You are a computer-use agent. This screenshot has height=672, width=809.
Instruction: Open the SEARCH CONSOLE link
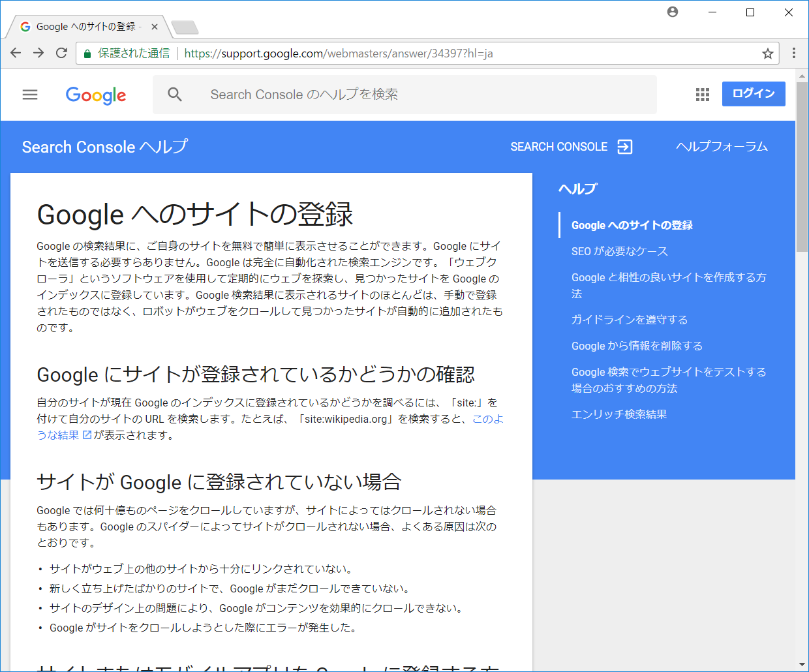pyautogui.click(x=572, y=147)
